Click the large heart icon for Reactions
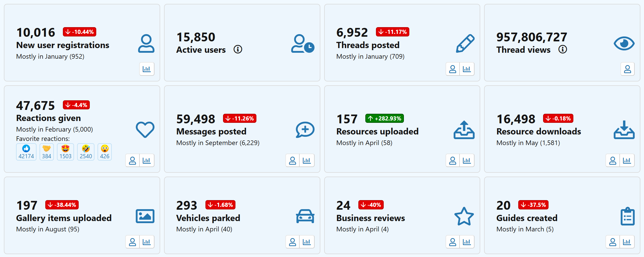644x257 pixels. tap(145, 130)
